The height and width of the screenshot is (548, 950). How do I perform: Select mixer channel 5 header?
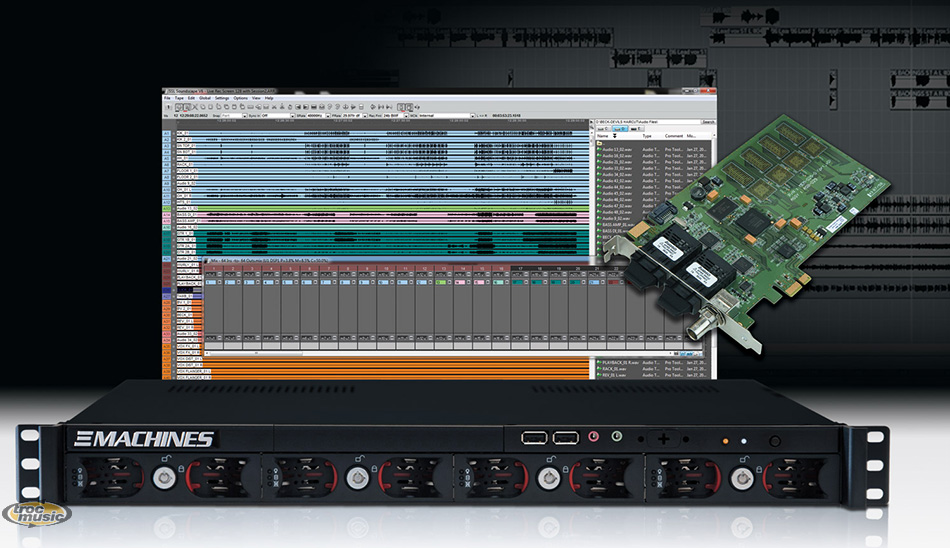[290, 269]
